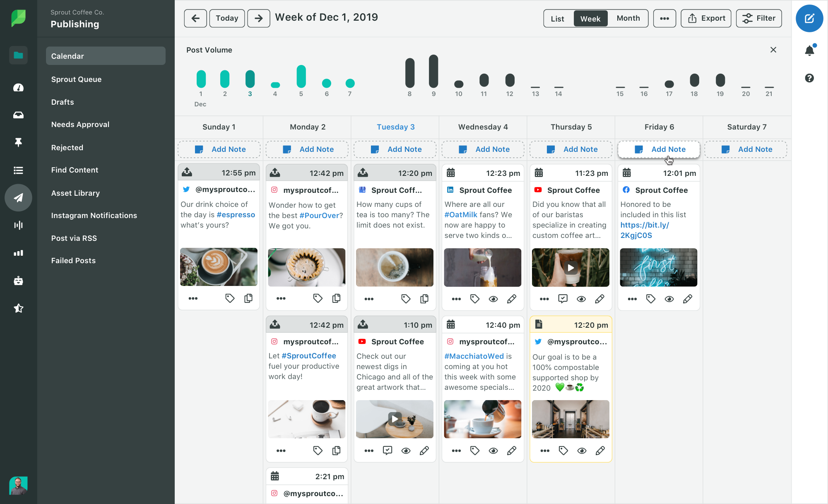Viewport: 828px width, 504px height.
Task: Click the reviews star icon in sidebar
Action: tap(18, 308)
